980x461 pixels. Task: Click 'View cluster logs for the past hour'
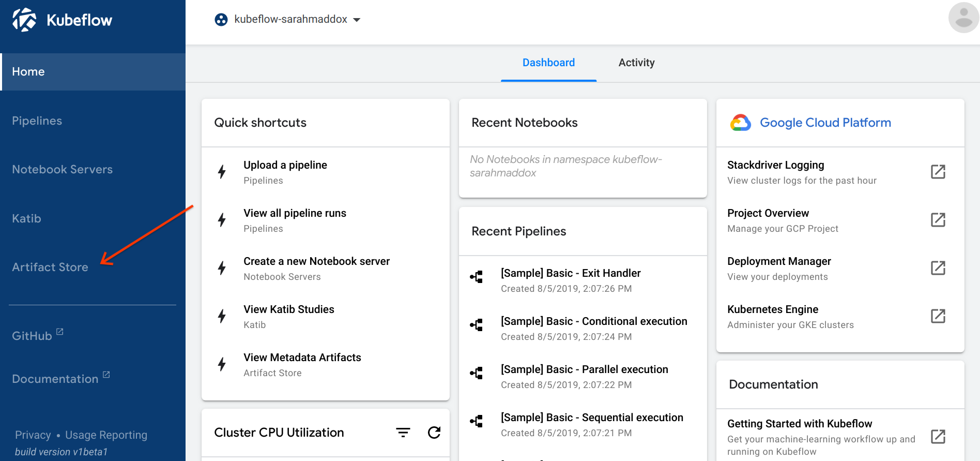tap(802, 181)
